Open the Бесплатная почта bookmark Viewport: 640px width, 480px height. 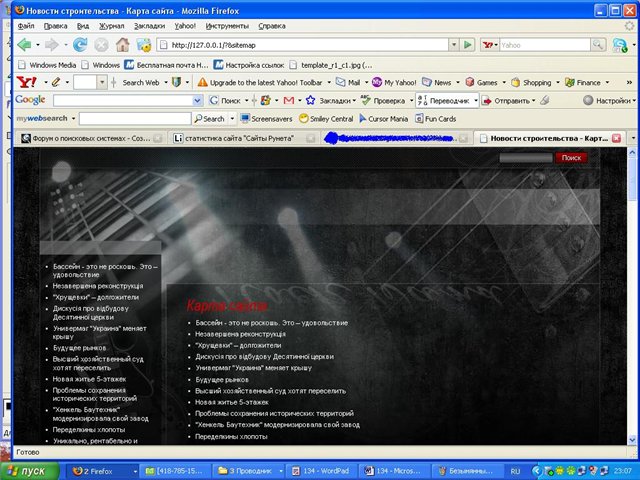coord(166,65)
